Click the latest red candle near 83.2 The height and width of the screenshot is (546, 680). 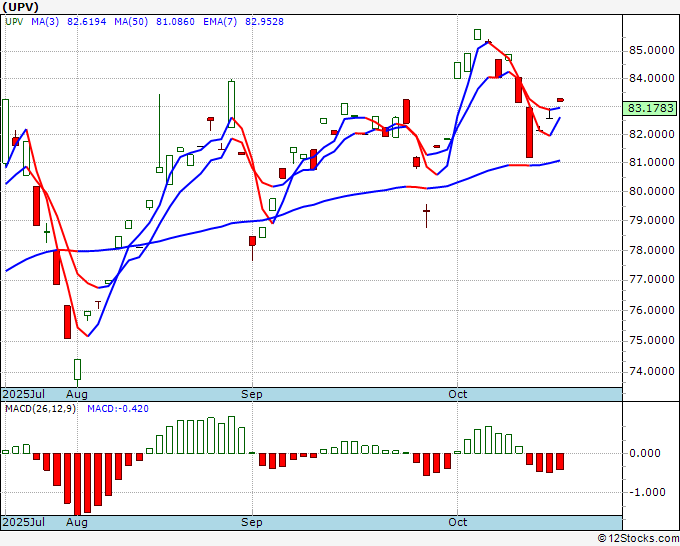tap(560, 100)
